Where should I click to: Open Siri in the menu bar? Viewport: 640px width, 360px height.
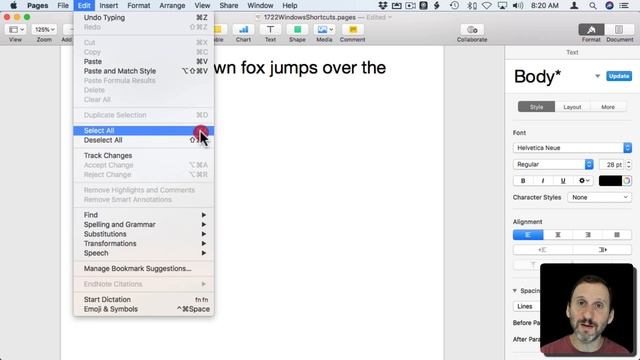click(609, 5)
